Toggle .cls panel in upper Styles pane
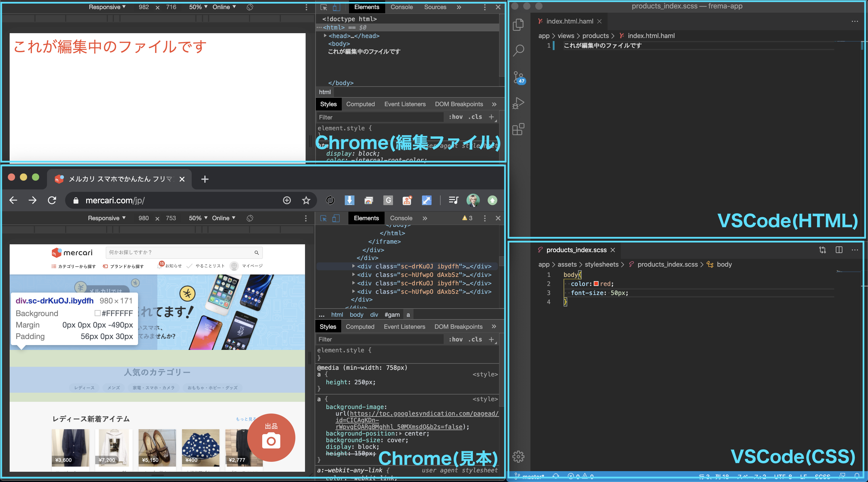Image resolution: width=868 pixels, height=482 pixels. click(475, 117)
